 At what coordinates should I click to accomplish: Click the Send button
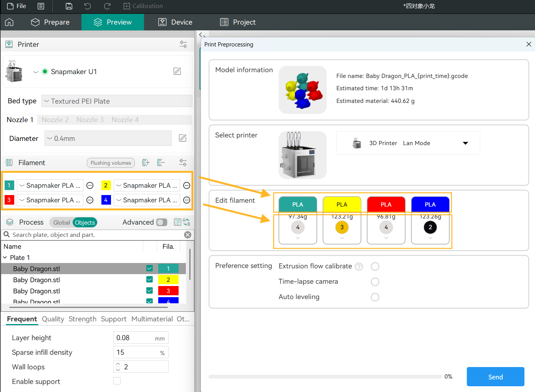click(x=495, y=377)
